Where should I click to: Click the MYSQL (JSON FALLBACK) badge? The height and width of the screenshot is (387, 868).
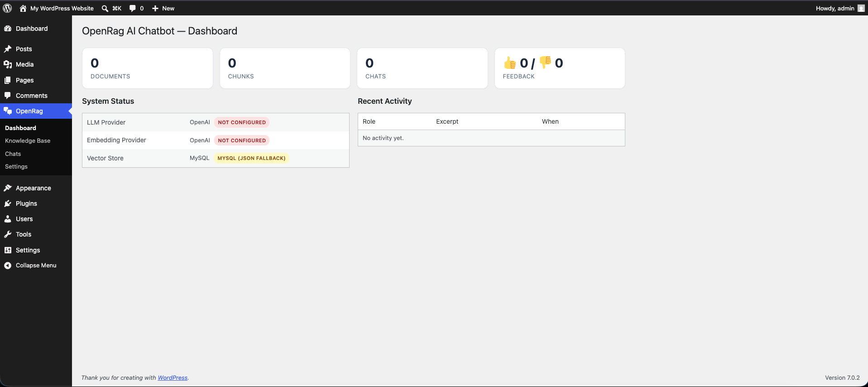pyautogui.click(x=251, y=158)
